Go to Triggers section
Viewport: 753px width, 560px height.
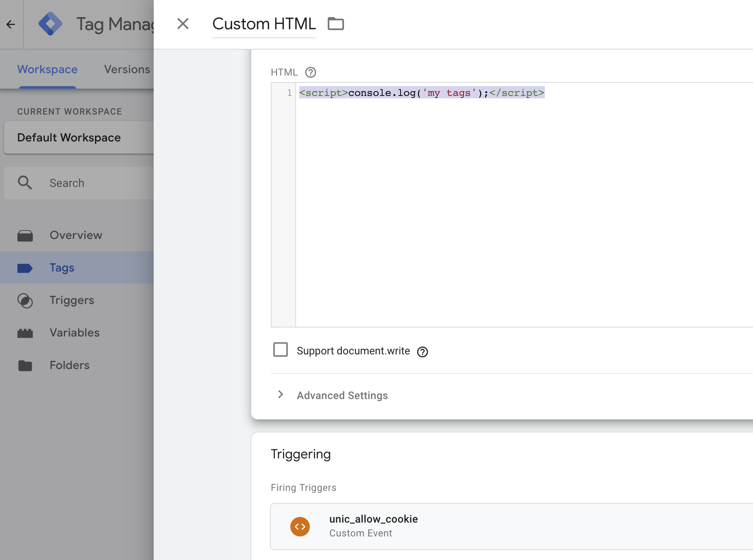(72, 300)
